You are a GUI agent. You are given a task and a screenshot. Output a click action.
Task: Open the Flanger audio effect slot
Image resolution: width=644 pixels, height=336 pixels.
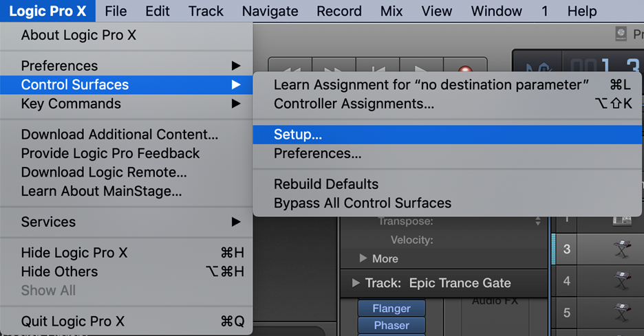pos(391,309)
